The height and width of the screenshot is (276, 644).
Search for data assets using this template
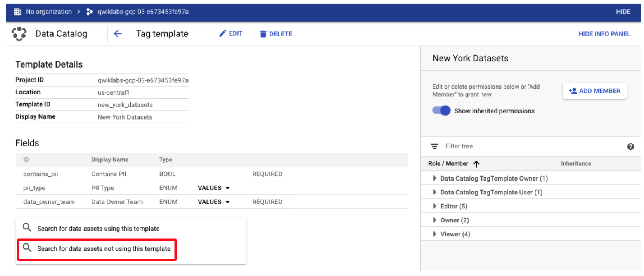tap(98, 229)
